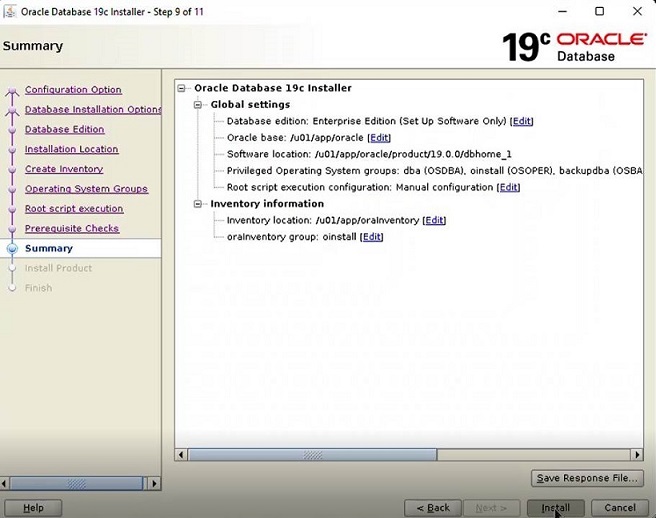Viewport: 656px width, 518px height.
Task: Edit the Database edition setting
Action: (x=522, y=121)
